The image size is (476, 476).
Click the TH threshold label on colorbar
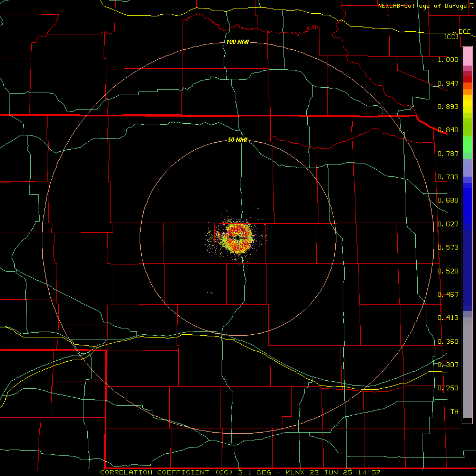pyautogui.click(x=454, y=412)
